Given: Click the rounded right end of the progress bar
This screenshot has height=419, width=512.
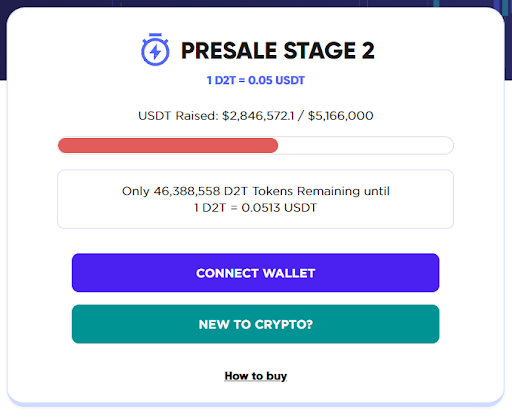Looking at the screenshot, I should click(448, 146).
